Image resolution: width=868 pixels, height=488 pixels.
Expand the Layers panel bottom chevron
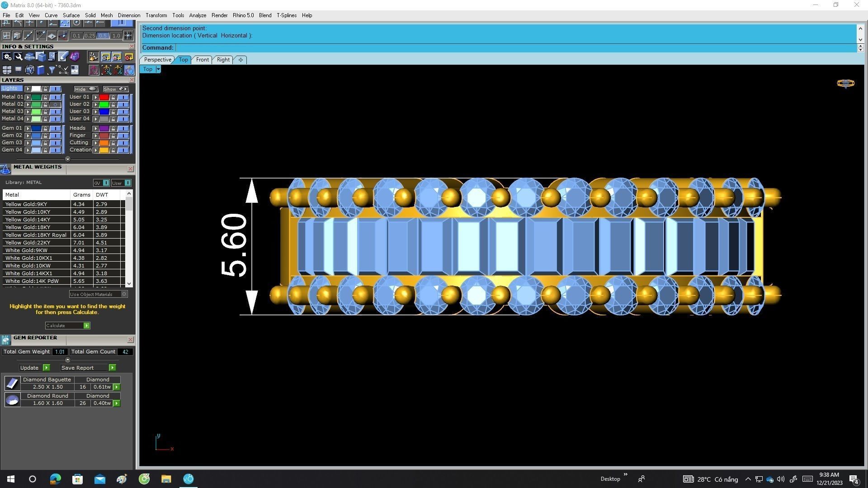68,159
